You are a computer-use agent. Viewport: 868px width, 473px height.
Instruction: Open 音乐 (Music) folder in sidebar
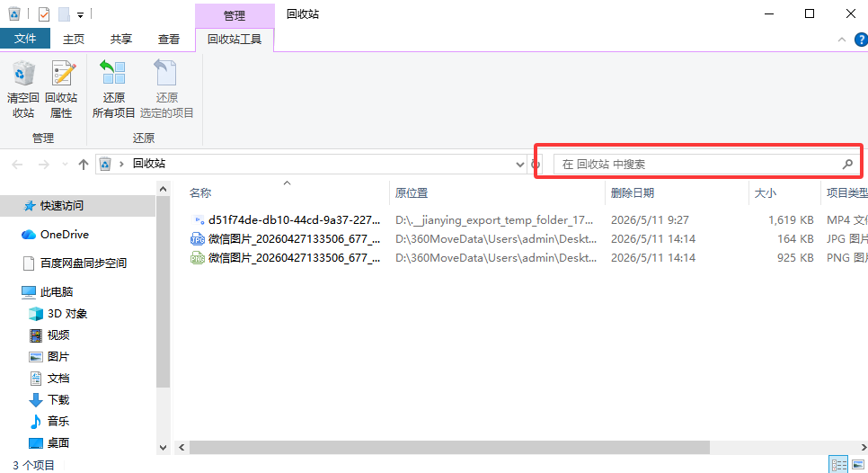(x=58, y=421)
